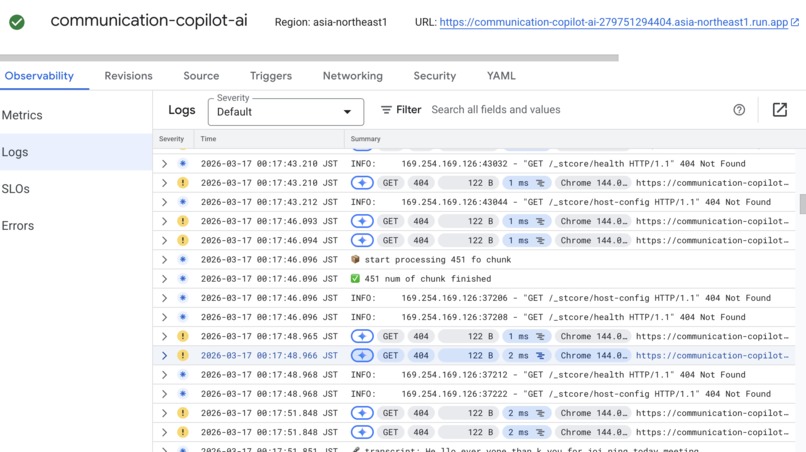The image size is (806, 452).
Task: Open the Source tab
Action: 201,76
